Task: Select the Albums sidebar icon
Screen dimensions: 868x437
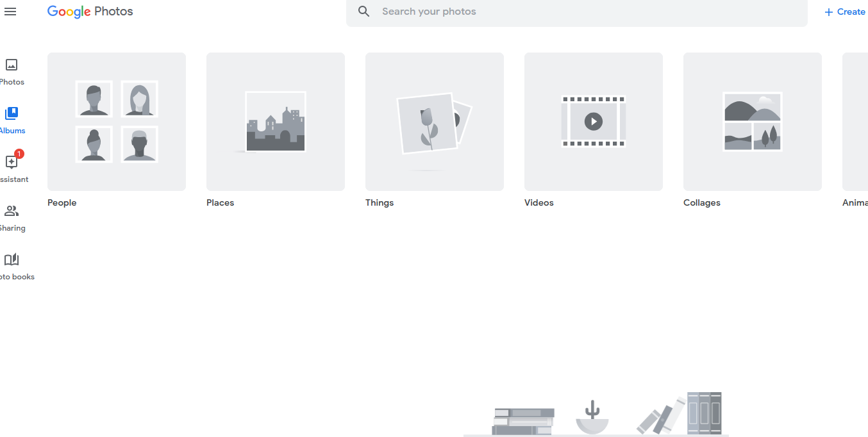Action: [x=12, y=113]
